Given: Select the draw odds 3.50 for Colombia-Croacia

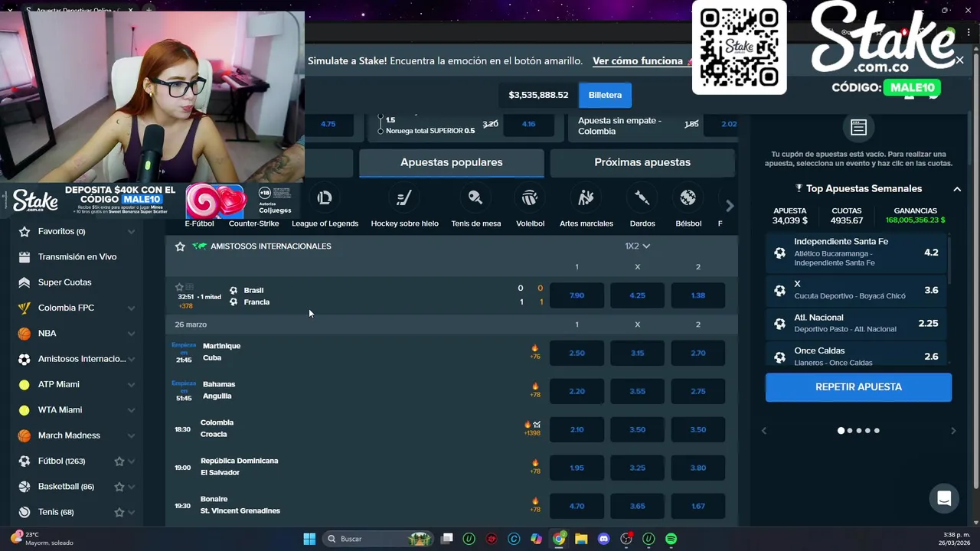Looking at the screenshot, I should [x=637, y=429].
